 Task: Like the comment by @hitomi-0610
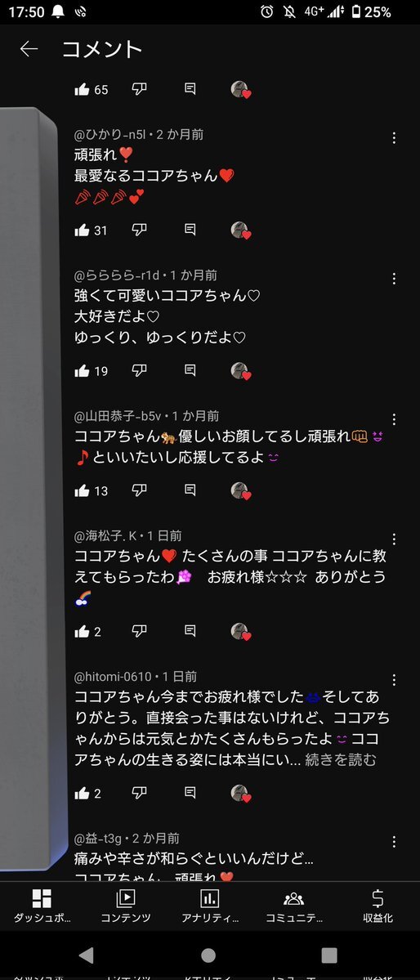coord(82,793)
